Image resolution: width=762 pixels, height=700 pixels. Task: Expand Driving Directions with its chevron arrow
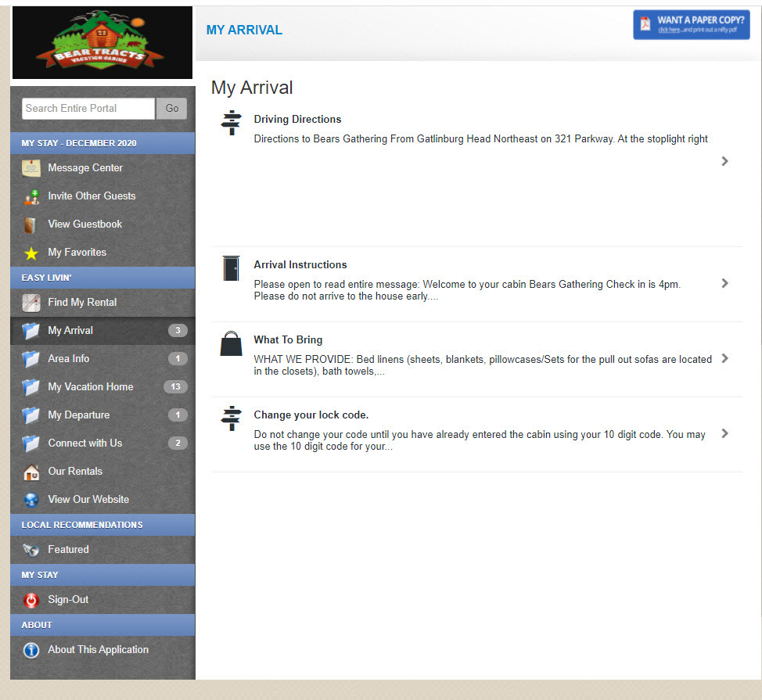[x=724, y=161]
